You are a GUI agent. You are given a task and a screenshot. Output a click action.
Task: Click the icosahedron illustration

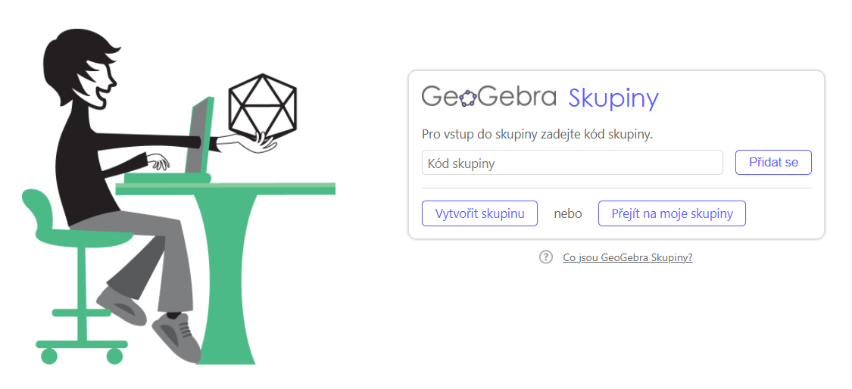pos(262,103)
